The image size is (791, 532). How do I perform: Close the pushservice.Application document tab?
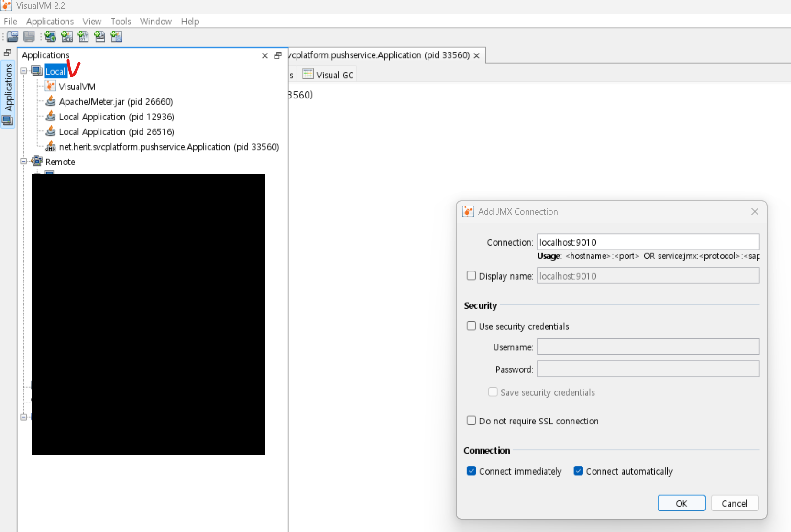476,56
